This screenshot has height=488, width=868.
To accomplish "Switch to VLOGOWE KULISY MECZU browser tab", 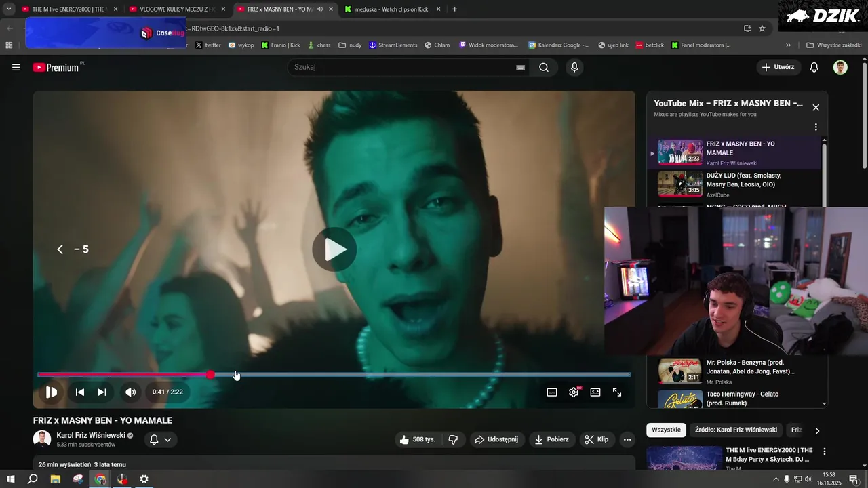I will tap(177, 9).
